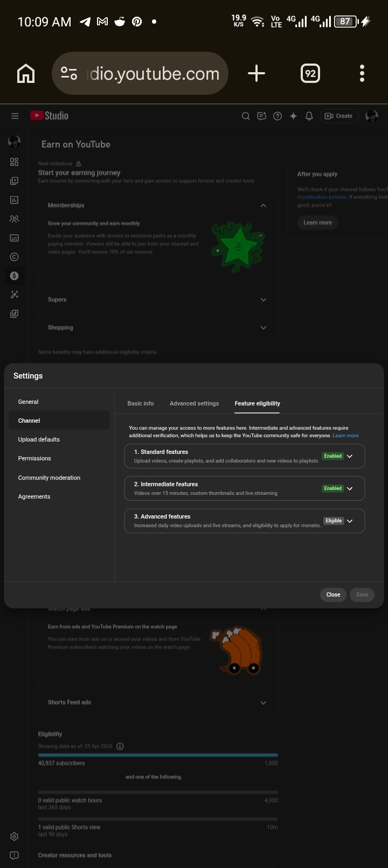Expand Intermediate features details
The width and height of the screenshot is (388, 868).
350,488
